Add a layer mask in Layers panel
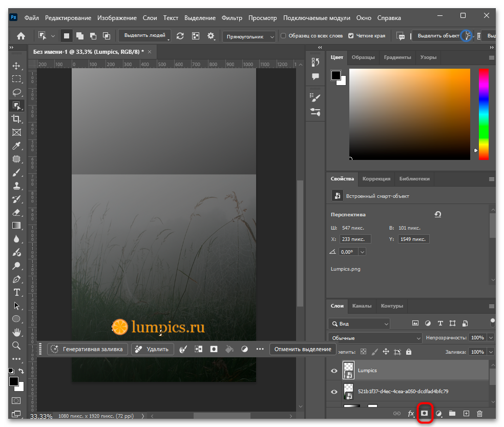The height and width of the screenshot is (427, 504). pos(425,413)
